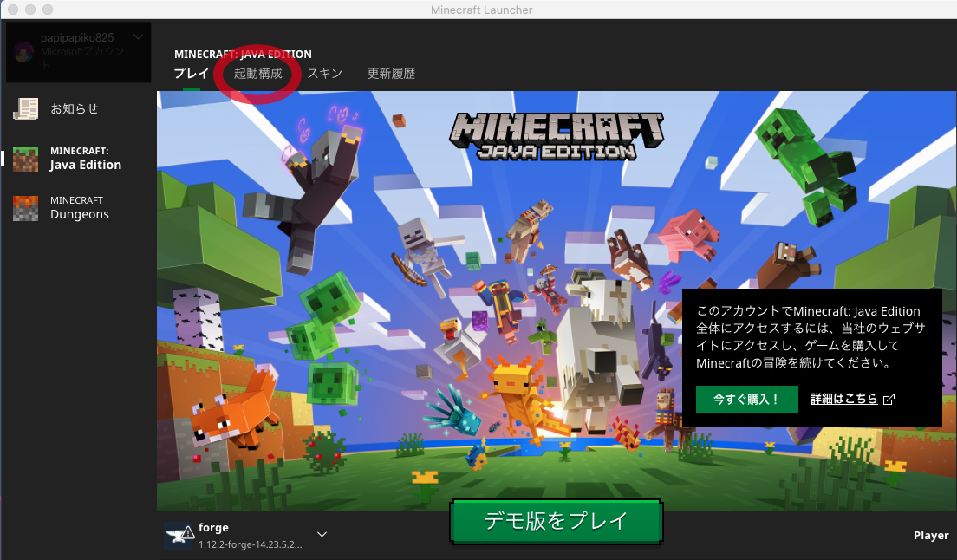
Task: Select the Dungeons sidebar label
Action: click(80, 214)
